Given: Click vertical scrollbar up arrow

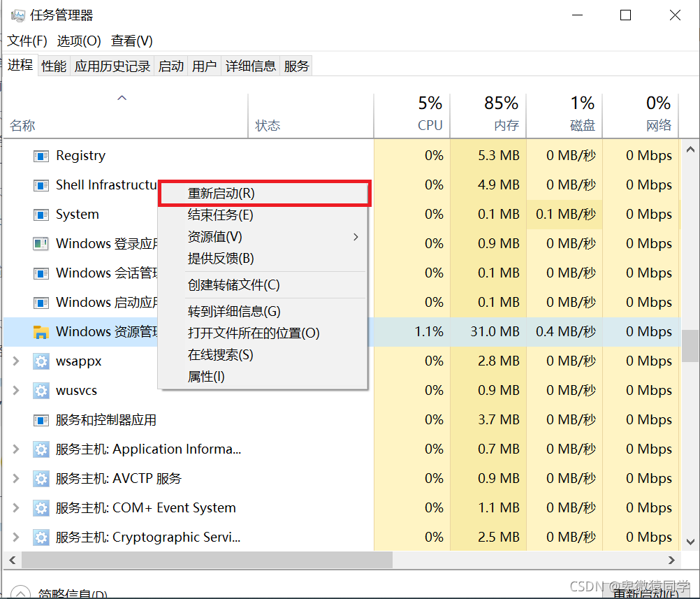Looking at the screenshot, I should 690,150.
